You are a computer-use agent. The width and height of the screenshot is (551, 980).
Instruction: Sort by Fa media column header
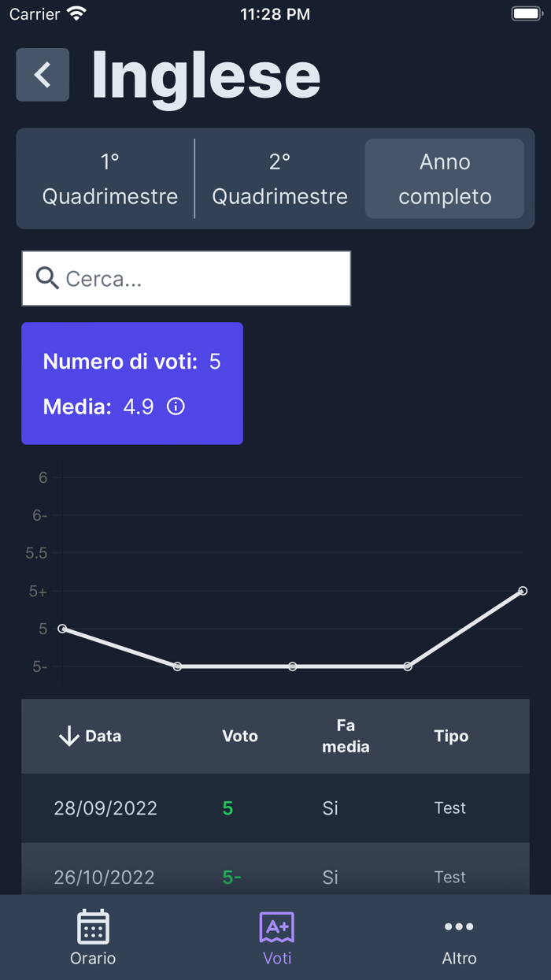(346, 736)
